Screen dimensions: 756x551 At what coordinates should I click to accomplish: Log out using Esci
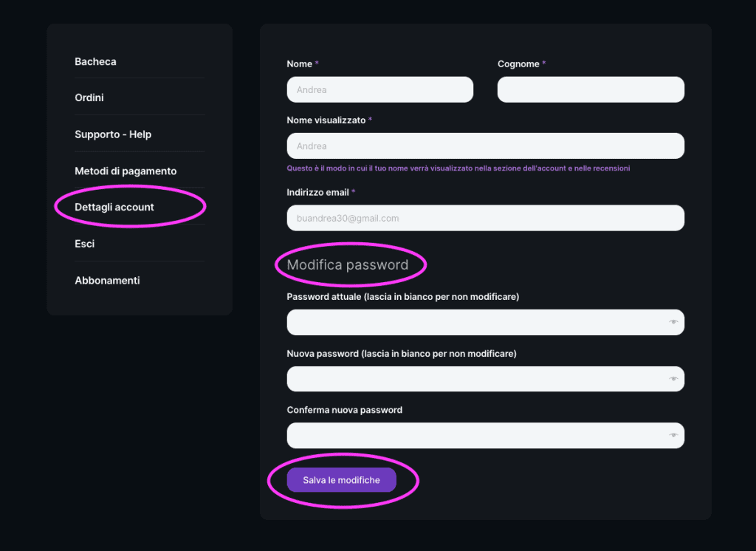(85, 244)
